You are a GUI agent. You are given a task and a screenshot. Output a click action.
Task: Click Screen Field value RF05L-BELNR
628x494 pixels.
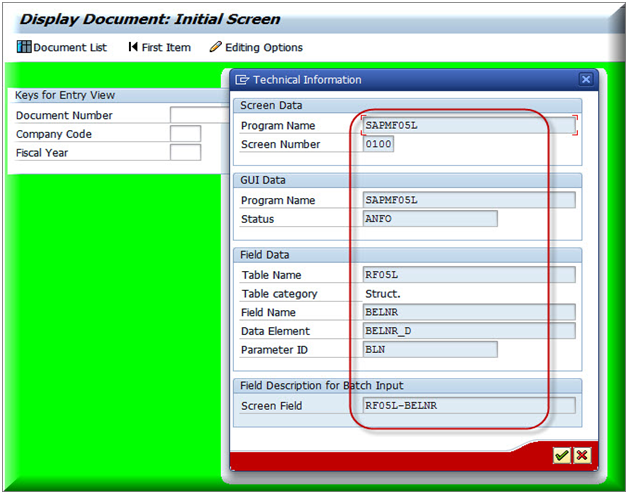[x=469, y=405]
